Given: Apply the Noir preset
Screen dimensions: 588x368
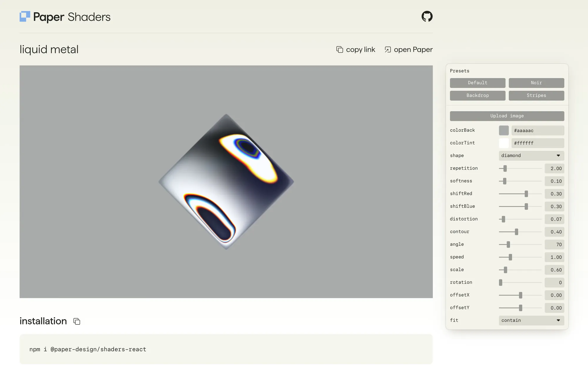Looking at the screenshot, I should coord(536,83).
